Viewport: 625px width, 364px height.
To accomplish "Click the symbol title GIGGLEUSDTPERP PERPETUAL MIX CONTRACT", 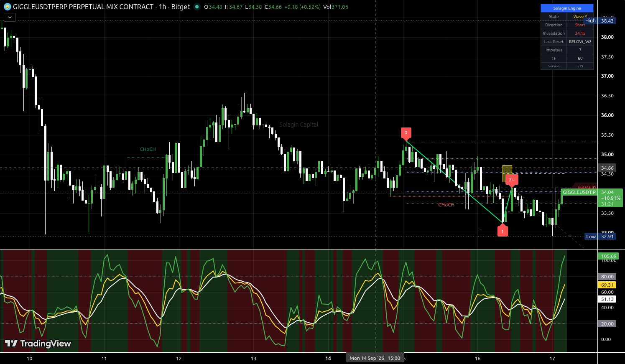I will tap(83, 7).
